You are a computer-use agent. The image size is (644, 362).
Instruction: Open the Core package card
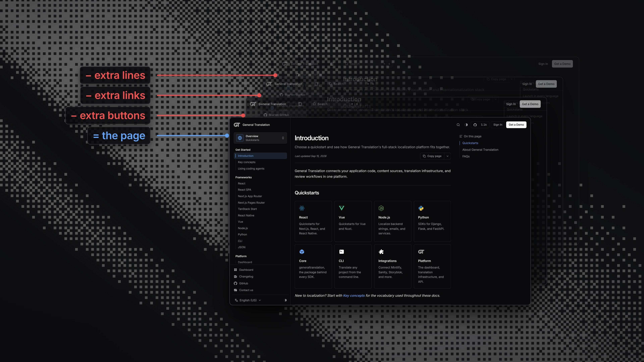click(313, 266)
